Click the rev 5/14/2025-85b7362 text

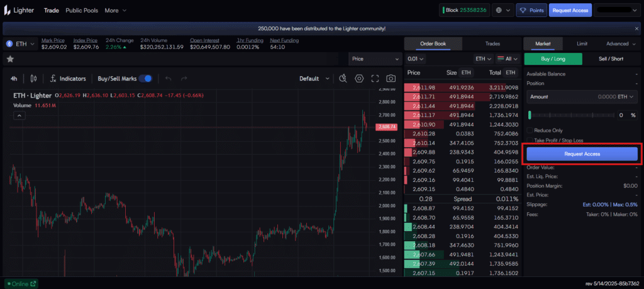tap(613, 284)
